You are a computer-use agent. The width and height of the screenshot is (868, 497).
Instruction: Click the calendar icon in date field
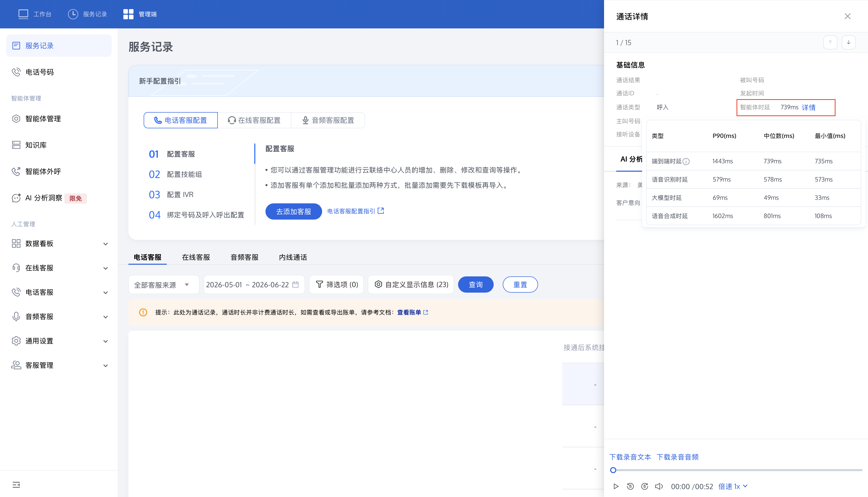[x=295, y=284]
